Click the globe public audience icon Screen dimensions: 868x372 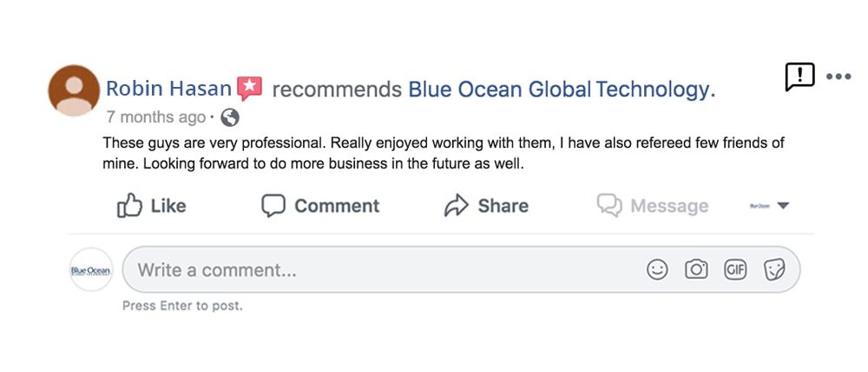[230, 117]
